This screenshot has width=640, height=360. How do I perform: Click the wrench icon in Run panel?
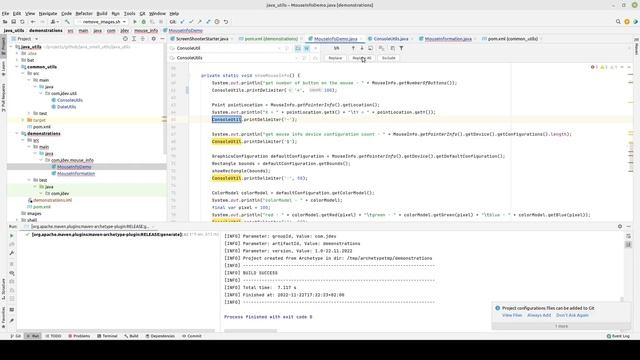click(x=11, y=253)
